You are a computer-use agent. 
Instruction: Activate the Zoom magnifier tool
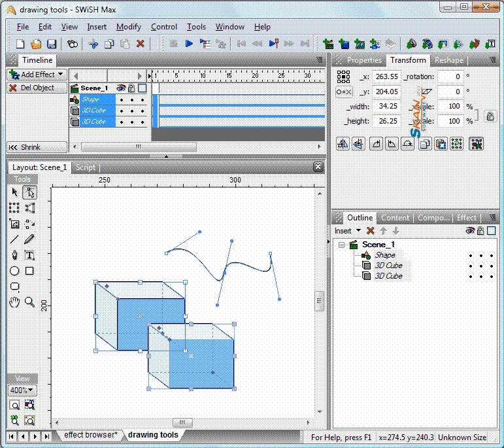(29, 302)
